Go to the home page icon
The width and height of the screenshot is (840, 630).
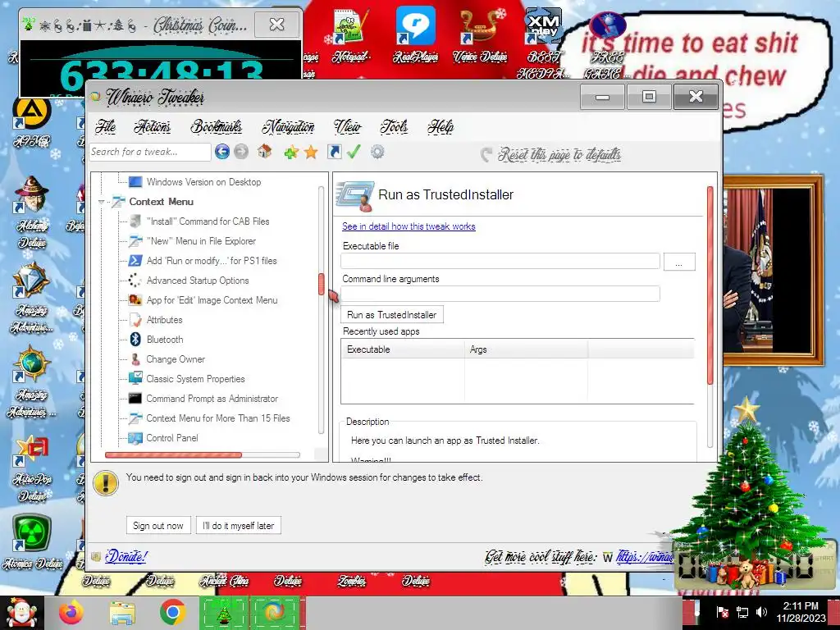click(x=265, y=152)
